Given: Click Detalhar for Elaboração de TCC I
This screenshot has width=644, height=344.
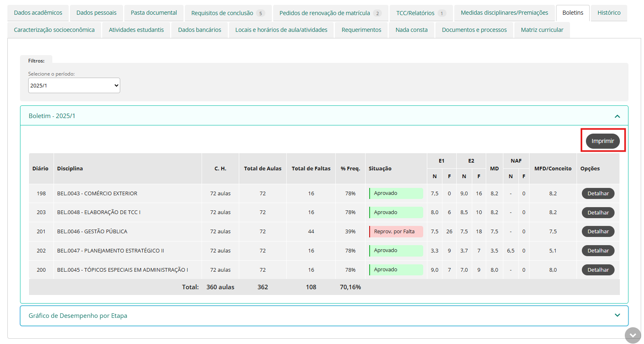Looking at the screenshot, I should (598, 212).
